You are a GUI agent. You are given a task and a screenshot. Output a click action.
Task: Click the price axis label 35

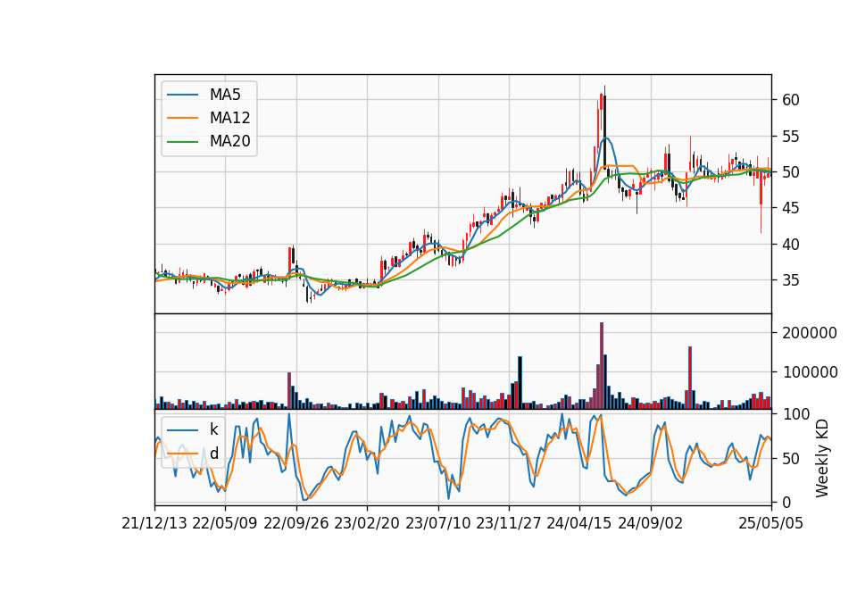tap(791, 280)
